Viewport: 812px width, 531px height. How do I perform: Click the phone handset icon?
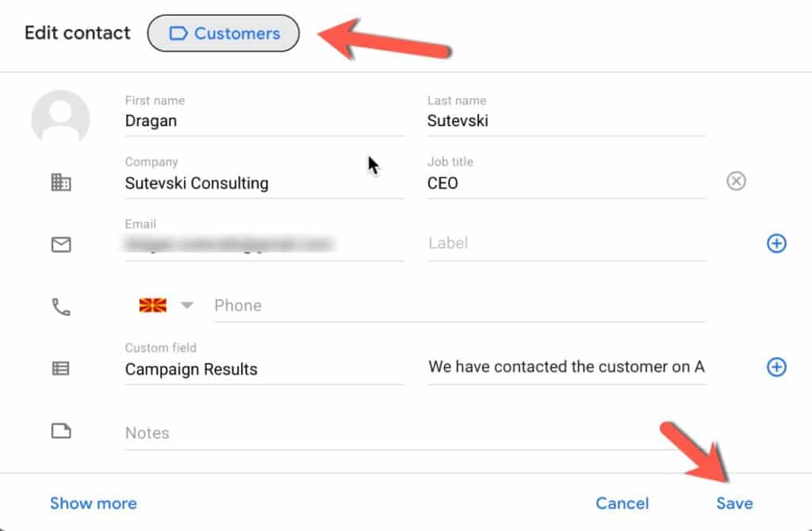61,307
